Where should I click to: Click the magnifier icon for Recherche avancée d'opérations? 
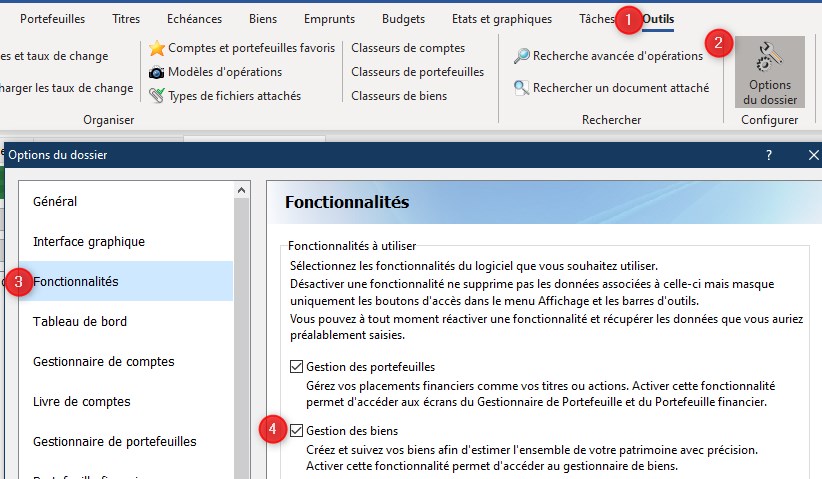click(x=521, y=56)
